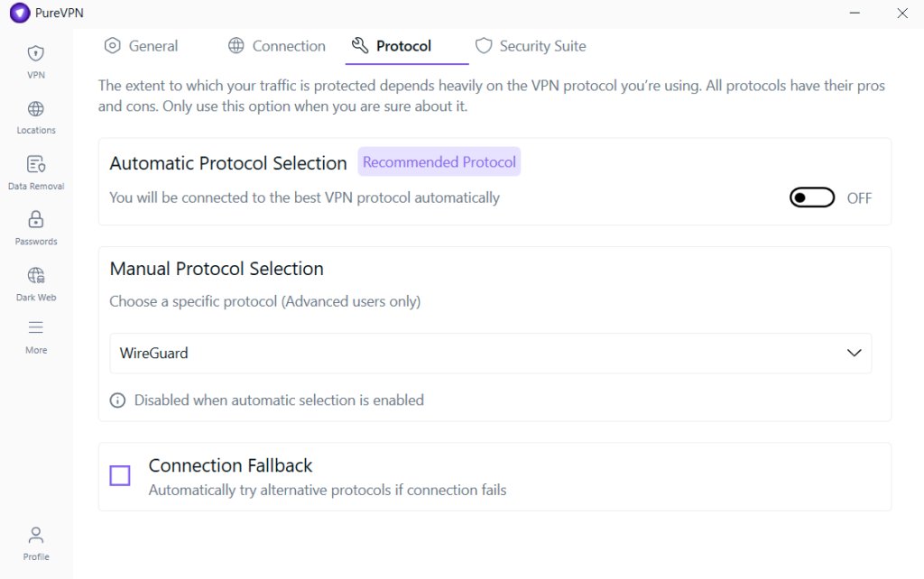Switch to the Connection tab
Viewport: 924px width, 579px height.
(x=277, y=46)
